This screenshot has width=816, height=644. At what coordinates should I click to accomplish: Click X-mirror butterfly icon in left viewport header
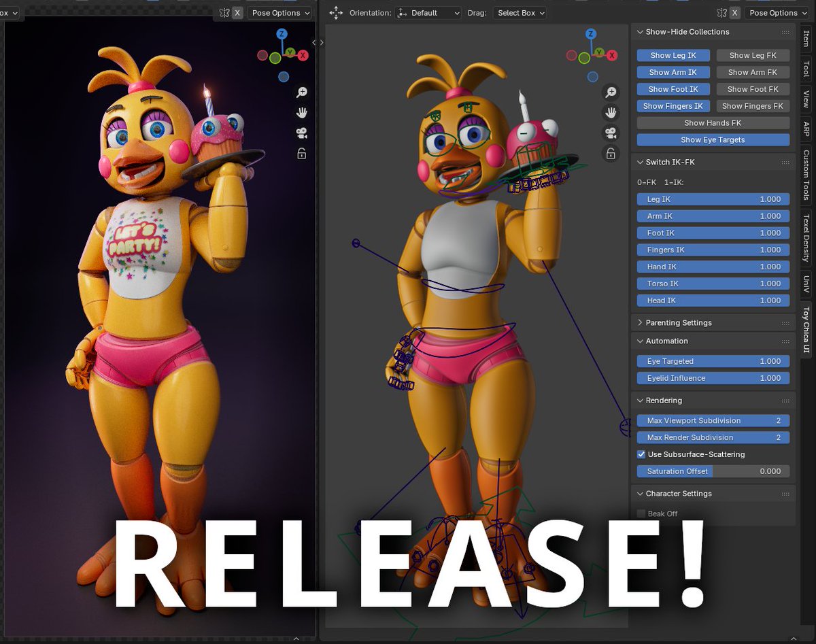pyautogui.click(x=224, y=13)
